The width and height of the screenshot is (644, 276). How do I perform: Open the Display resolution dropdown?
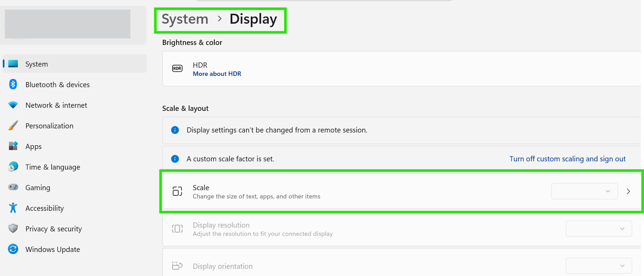599,229
